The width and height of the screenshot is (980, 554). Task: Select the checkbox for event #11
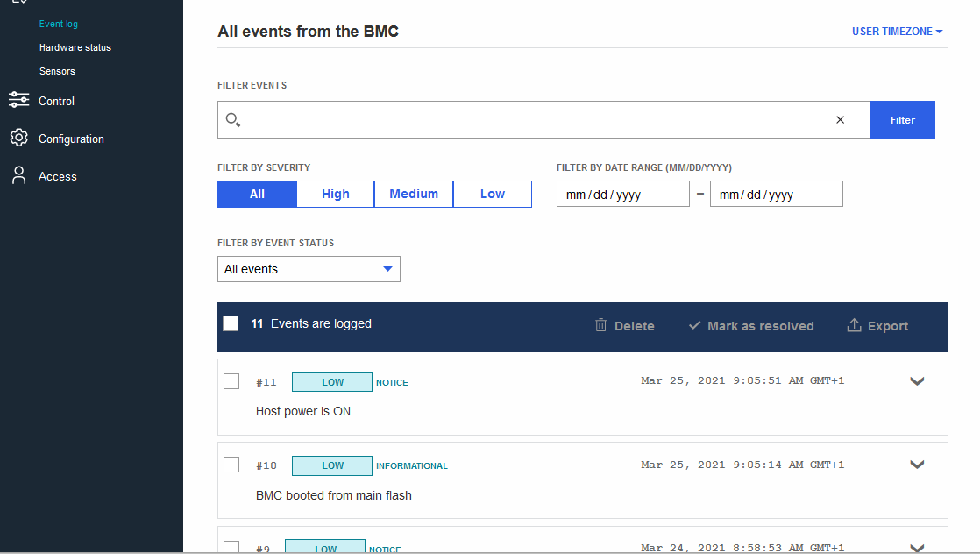click(231, 381)
